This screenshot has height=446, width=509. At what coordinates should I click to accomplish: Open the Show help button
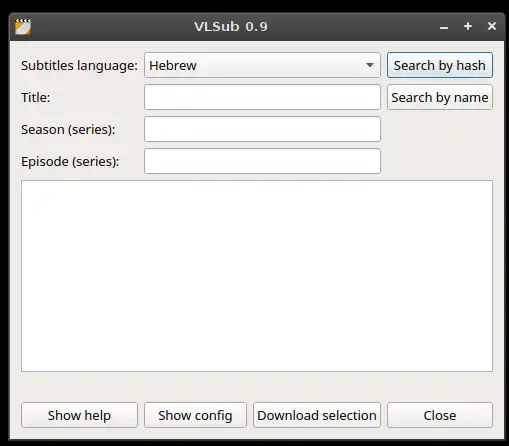click(x=79, y=415)
